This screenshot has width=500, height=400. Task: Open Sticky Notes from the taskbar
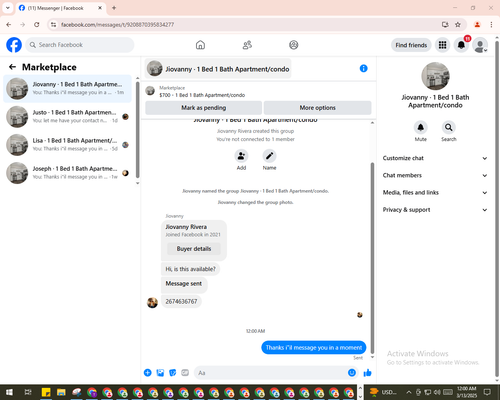pos(46,392)
